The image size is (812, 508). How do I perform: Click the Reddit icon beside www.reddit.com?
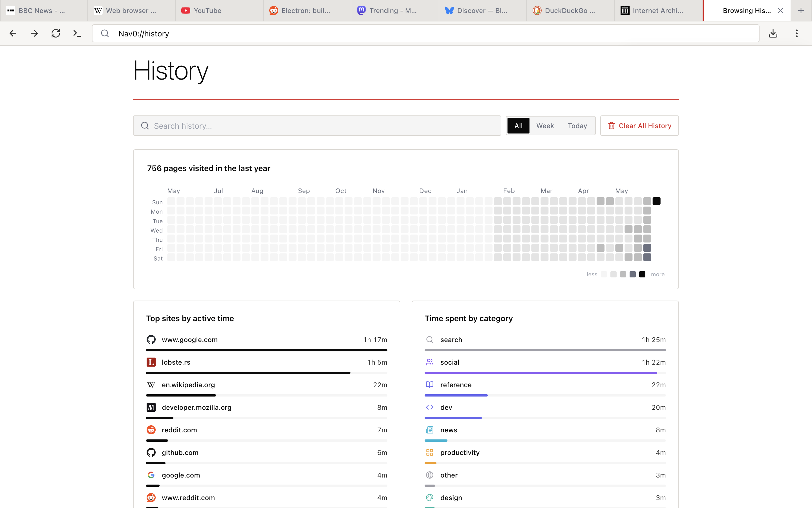[151, 497]
